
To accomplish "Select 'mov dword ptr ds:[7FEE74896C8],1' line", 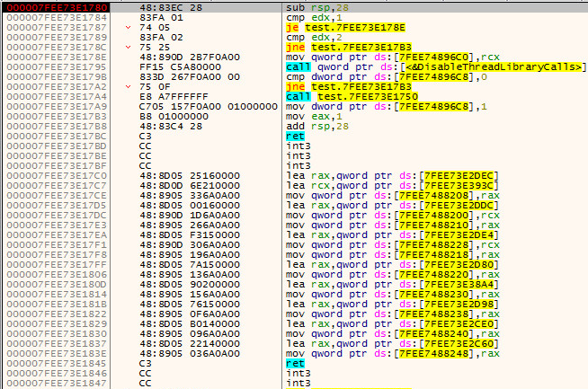I will point(387,106).
